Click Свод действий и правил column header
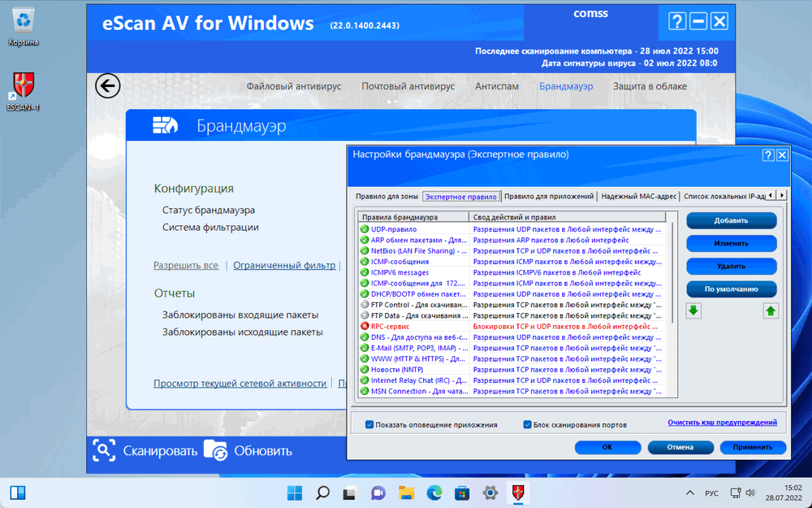 [567, 217]
